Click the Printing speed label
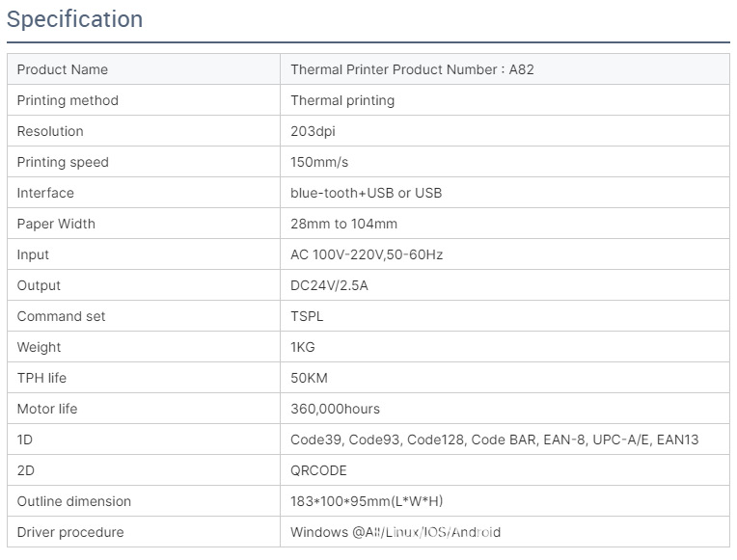 coord(63,162)
